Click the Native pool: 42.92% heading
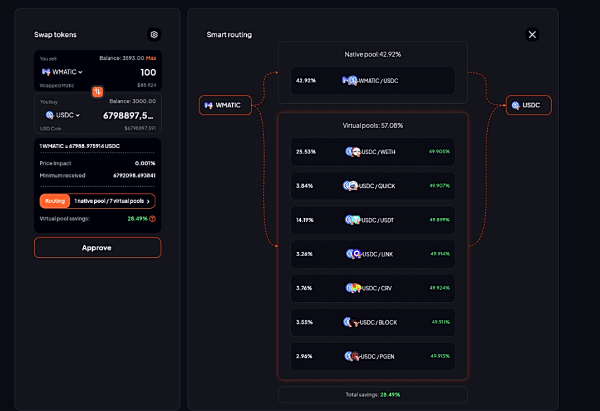600x411 pixels. click(x=373, y=54)
